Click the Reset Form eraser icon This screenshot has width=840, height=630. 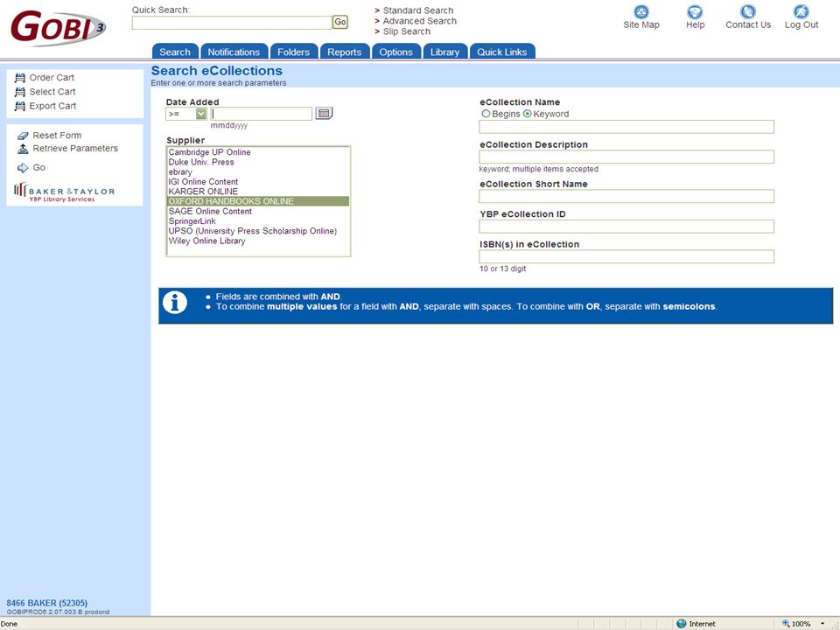coord(23,136)
